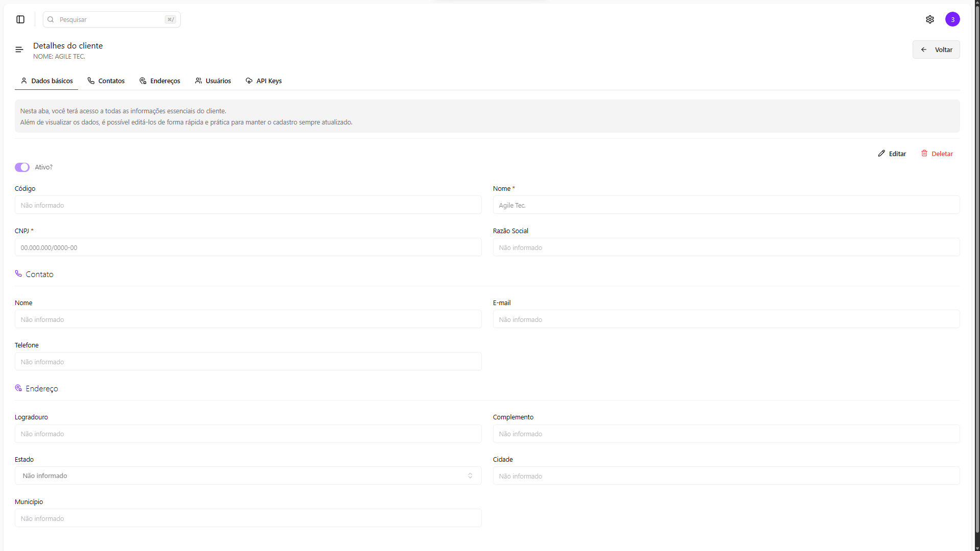Click into the Pesquisar search field

[111, 19]
